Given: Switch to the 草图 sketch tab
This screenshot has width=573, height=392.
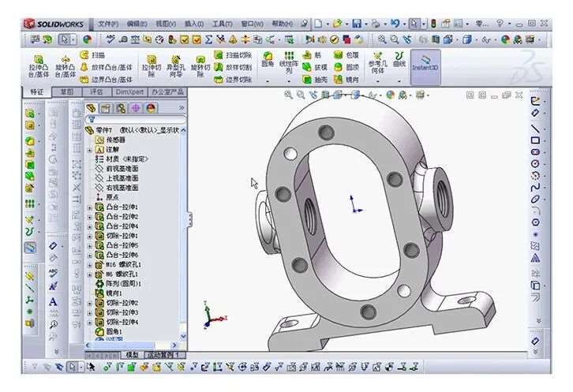Looking at the screenshot, I should point(67,91).
